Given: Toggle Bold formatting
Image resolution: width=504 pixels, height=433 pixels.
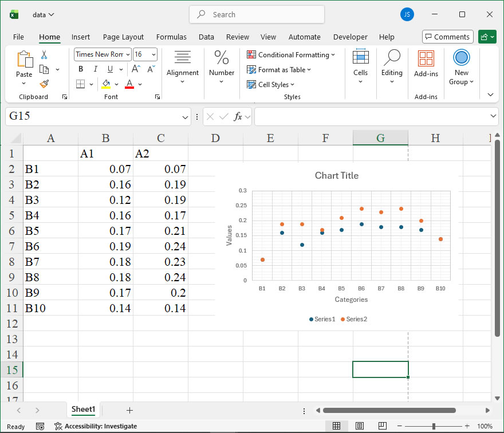Looking at the screenshot, I should (x=81, y=69).
